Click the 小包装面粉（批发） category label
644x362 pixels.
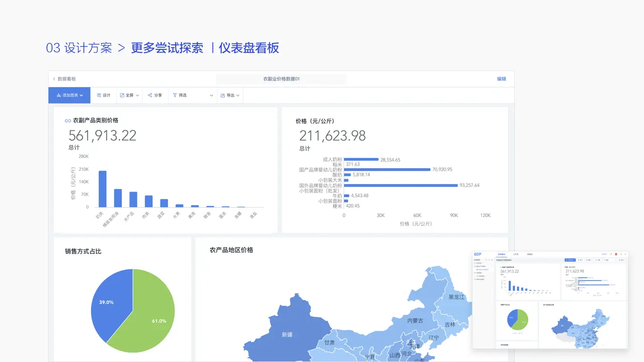coord(320,191)
